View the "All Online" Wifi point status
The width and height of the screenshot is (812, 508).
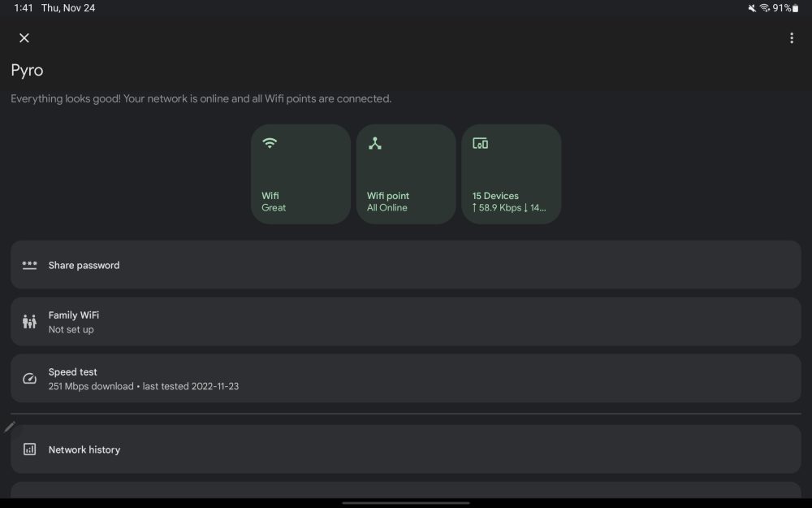[x=387, y=207]
